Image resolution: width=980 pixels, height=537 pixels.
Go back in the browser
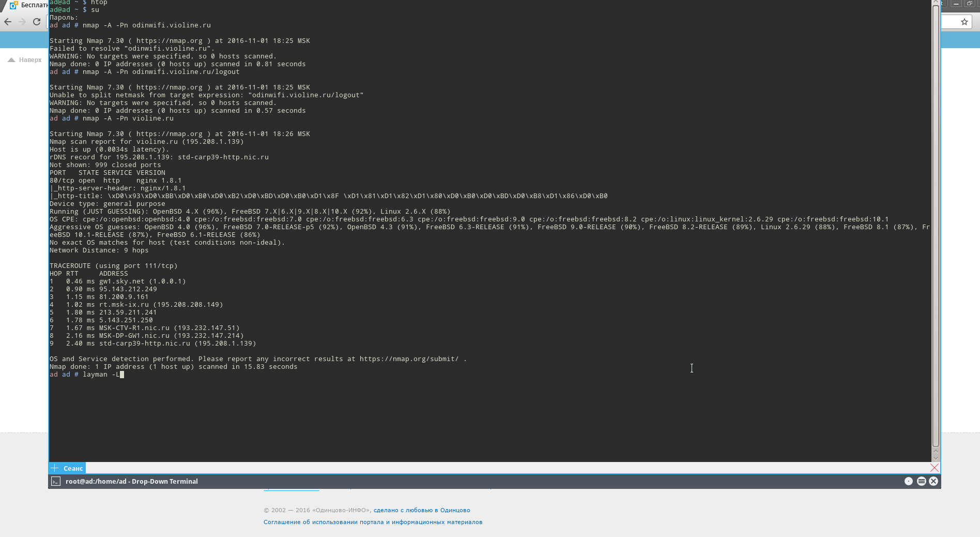pos(8,22)
